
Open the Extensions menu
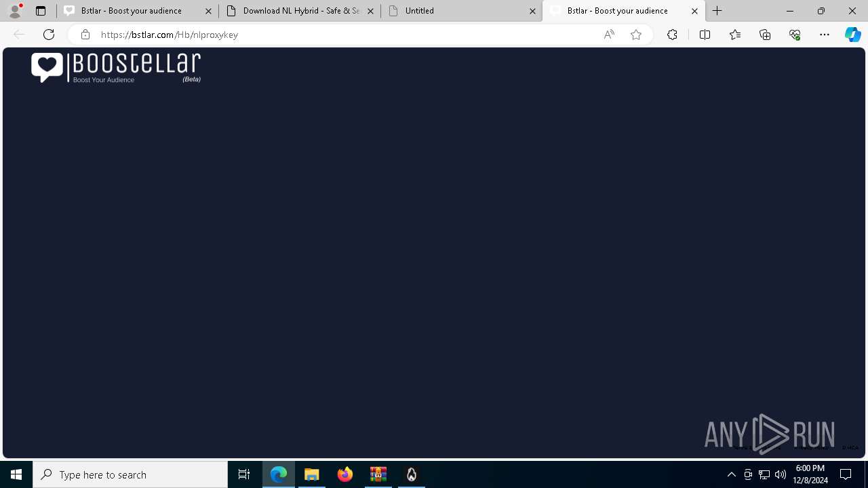click(x=672, y=35)
